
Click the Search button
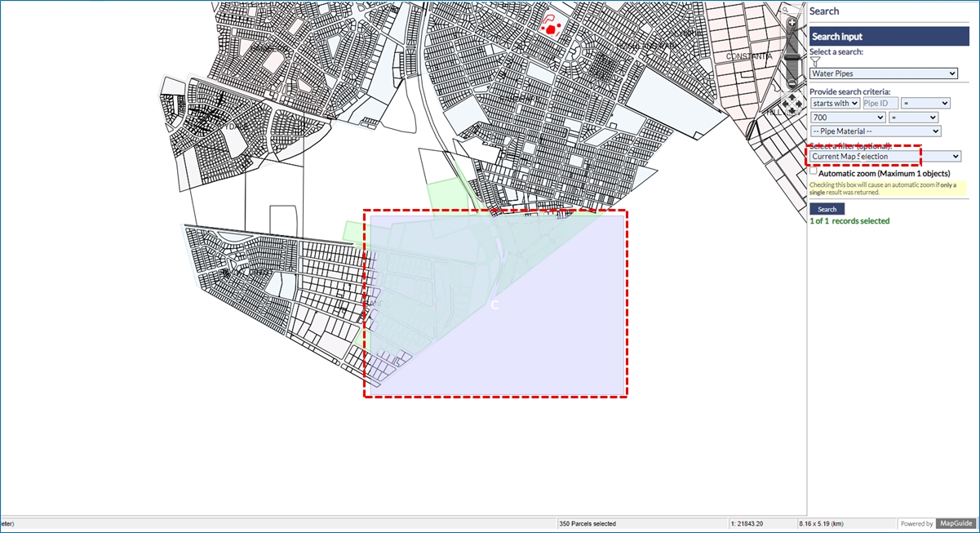pos(827,209)
